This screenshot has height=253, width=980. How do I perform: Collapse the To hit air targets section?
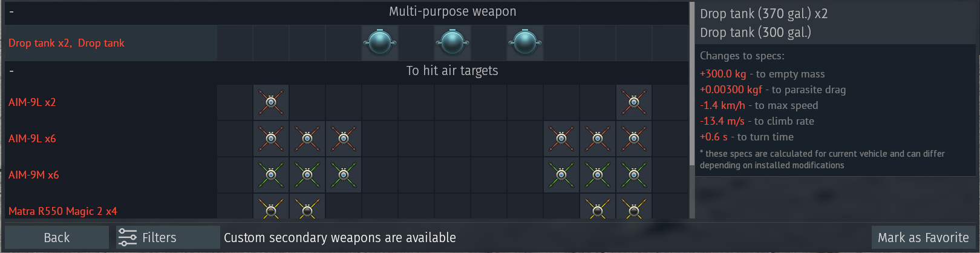point(11,71)
